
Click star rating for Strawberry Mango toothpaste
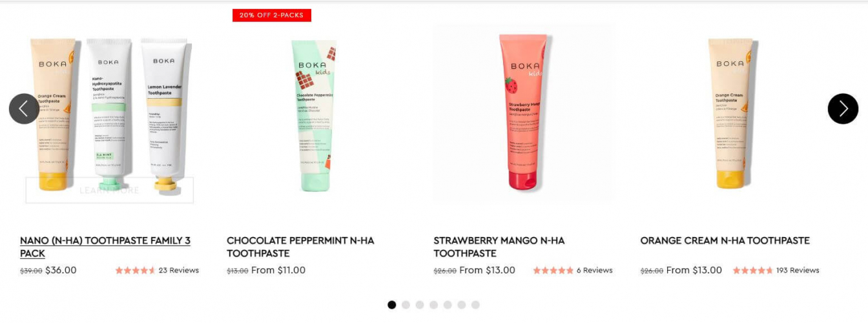tap(553, 271)
